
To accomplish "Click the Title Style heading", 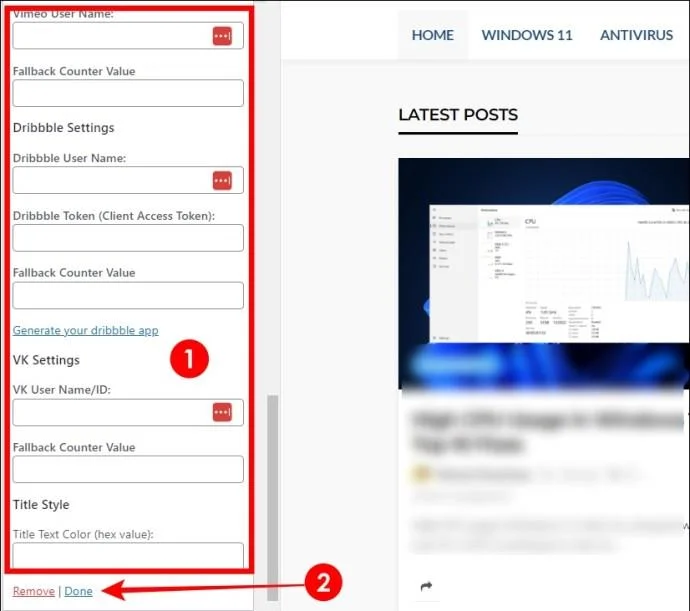I will coord(41,504).
